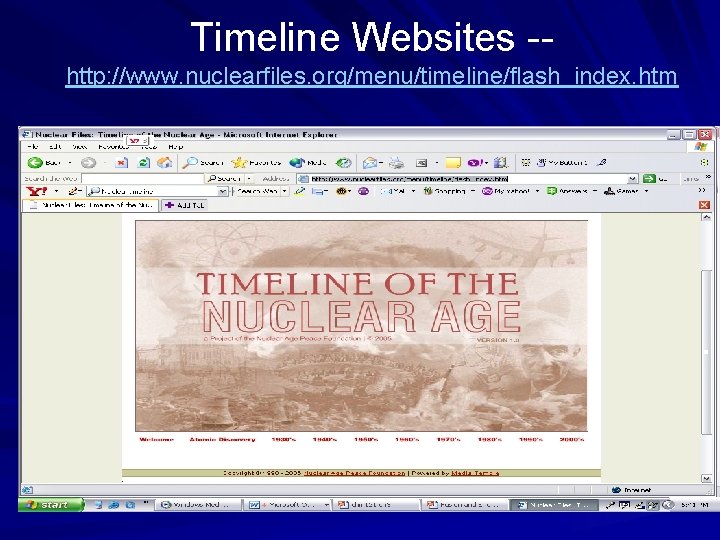720x540 pixels.
Task: Switch to Windows Media taskbar button
Action: coord(199,505)
